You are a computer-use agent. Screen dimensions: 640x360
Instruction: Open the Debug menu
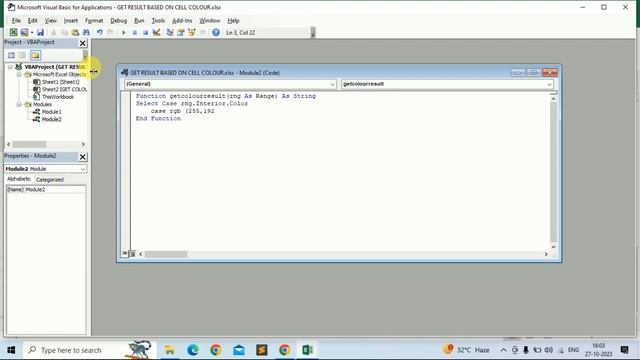[118, 20]
